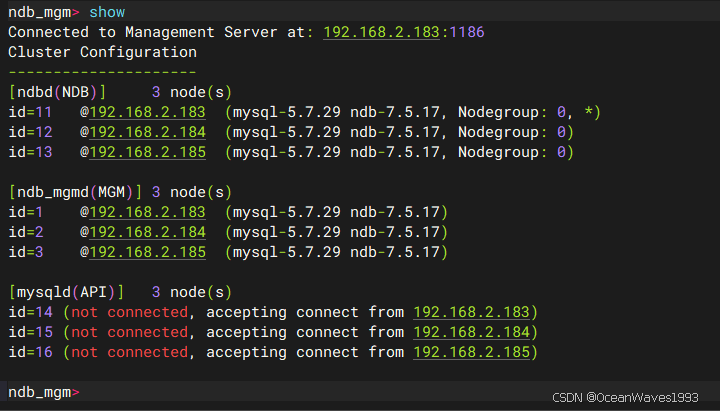Open the IP link on the id=12 row
720x411 pixels.
pyautogui.click(x=147, y=132)
